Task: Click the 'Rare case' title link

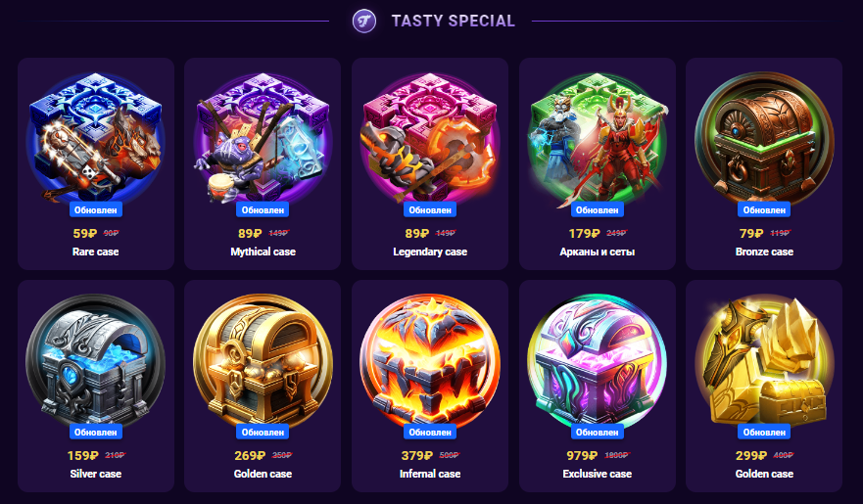Action: 95,252
